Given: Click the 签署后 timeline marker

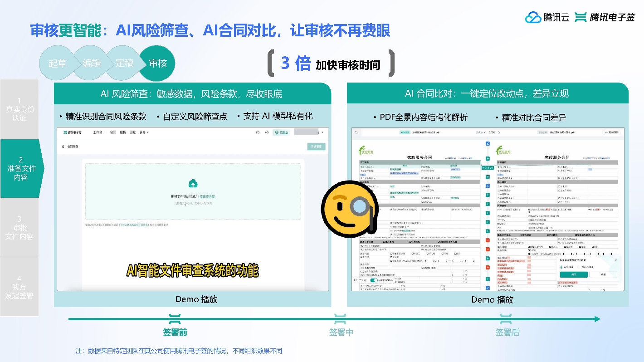Looking at the screenshot, I should 507,326.
